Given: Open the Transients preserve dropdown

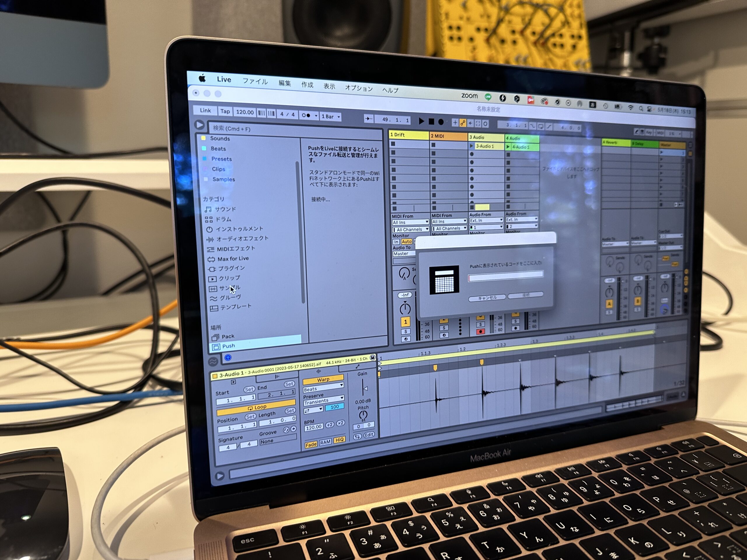Looking at the screenshot, I should 324,401.
